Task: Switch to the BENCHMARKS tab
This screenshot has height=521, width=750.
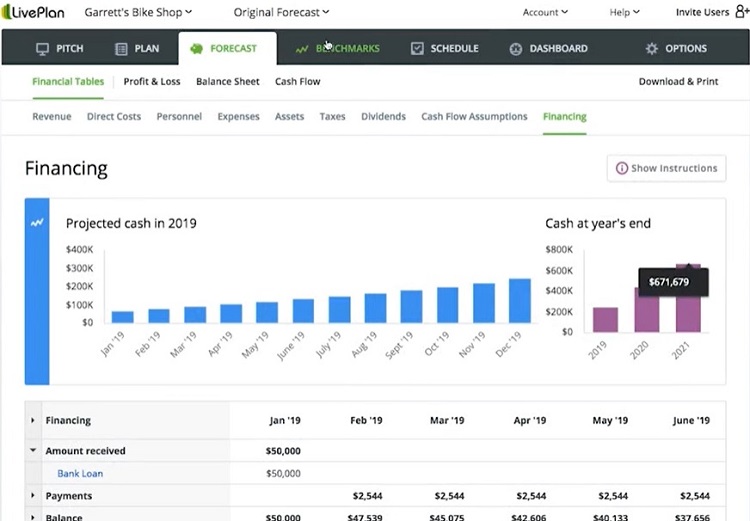Action: point(337,49)
